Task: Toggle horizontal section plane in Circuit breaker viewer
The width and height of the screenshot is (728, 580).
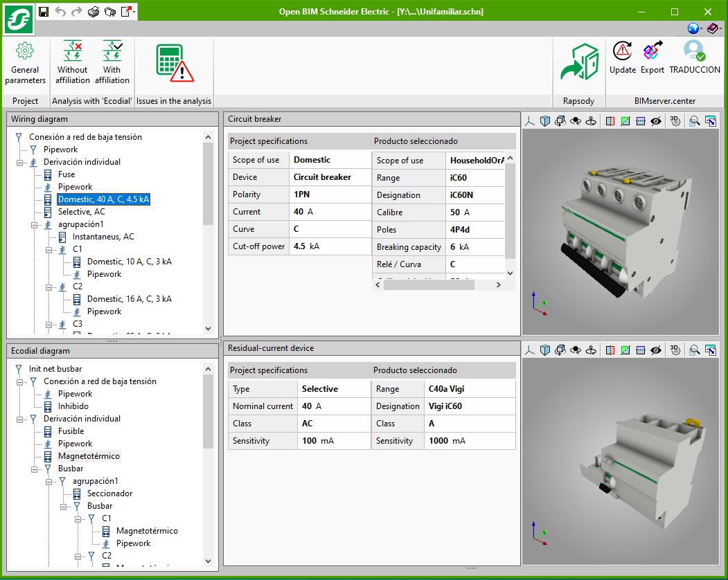Action: pos(641,121)
